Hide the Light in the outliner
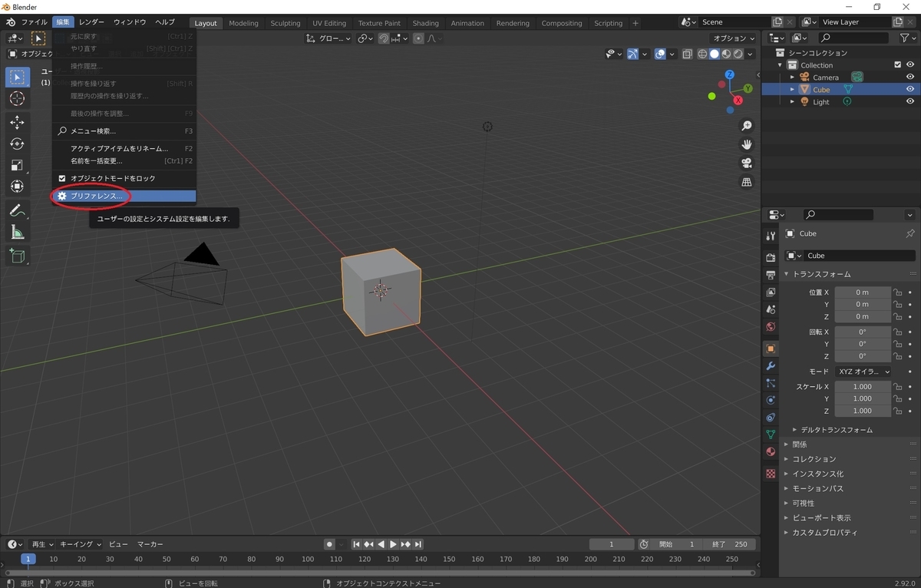921x588 pixels. pyautogui.click(x=910, y=101)
